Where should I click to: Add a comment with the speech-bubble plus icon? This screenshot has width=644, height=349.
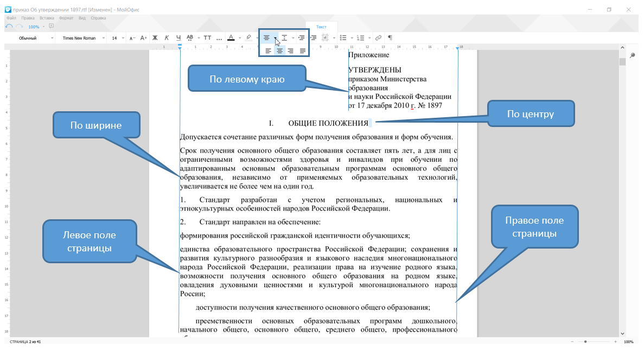52,26
